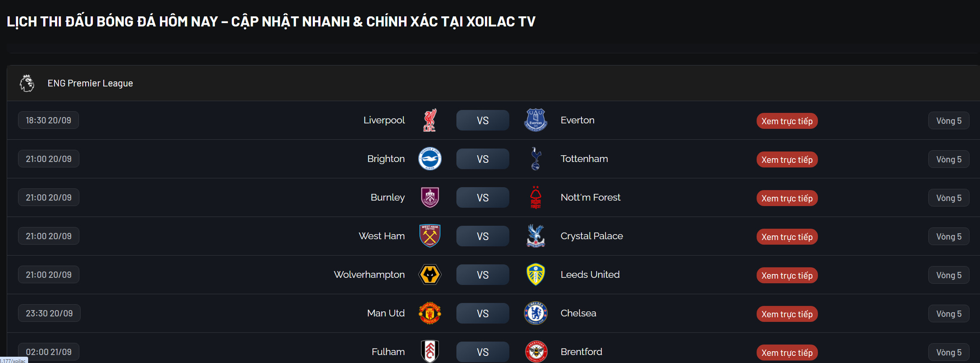Click the Tottenham cockerel crest

535,159
